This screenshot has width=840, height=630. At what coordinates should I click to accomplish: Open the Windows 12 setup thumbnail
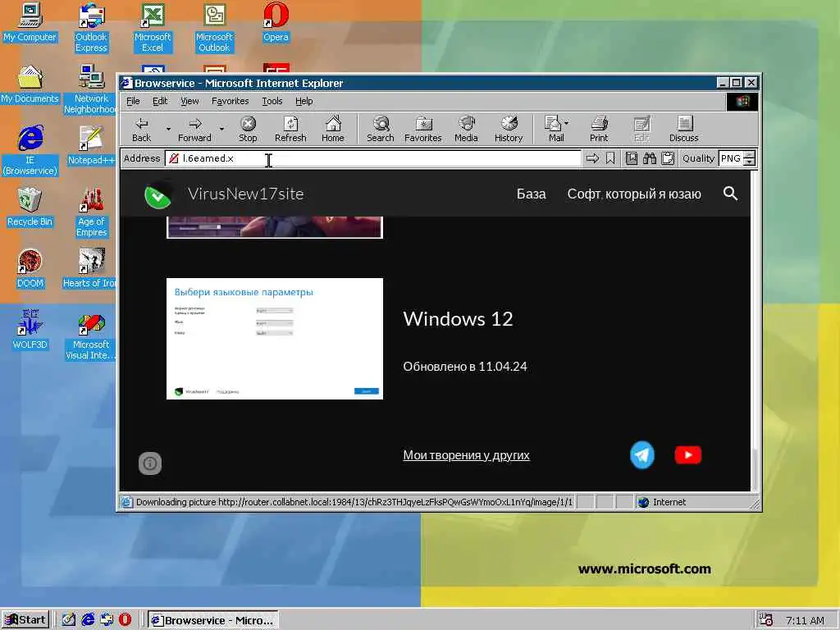click(274, 339)
